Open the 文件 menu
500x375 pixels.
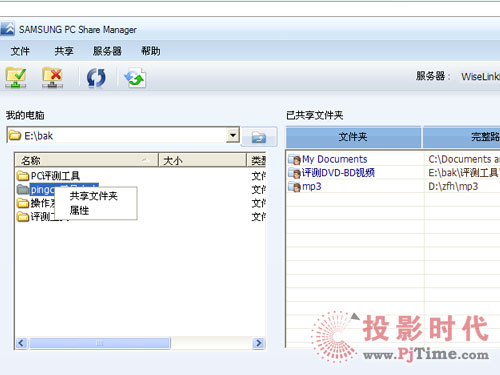click(x=20, y=51)
